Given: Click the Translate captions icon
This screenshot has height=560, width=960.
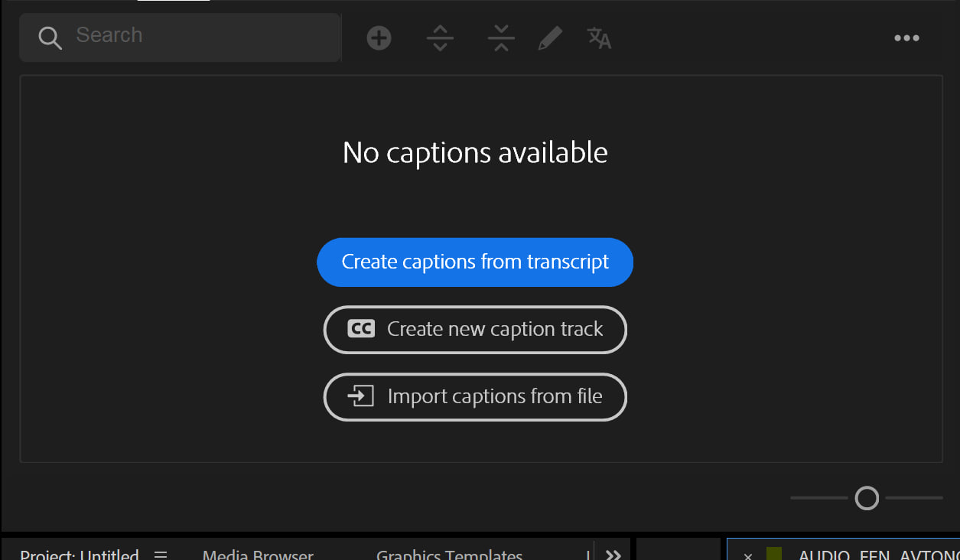Looking at the screenshot, I should click(599, 37).
